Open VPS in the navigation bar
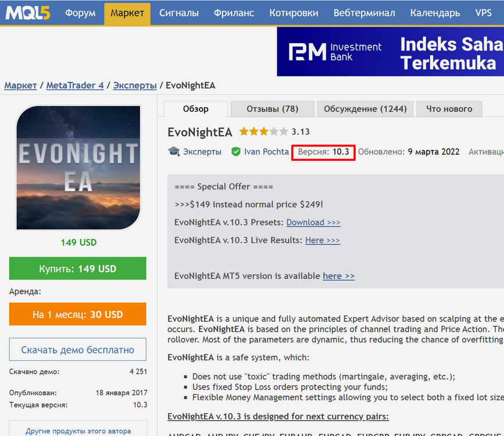The image size is (504, 436). (x=484, y=13)
